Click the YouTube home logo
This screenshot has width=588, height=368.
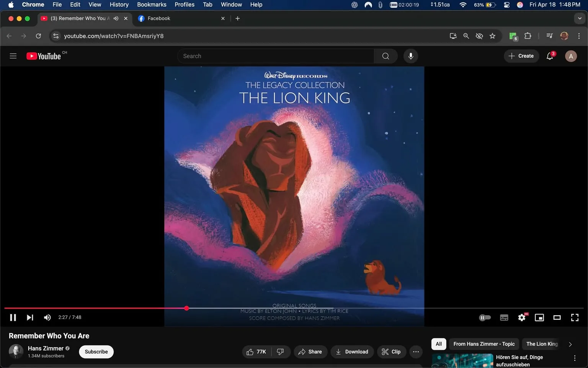(43, 56)
